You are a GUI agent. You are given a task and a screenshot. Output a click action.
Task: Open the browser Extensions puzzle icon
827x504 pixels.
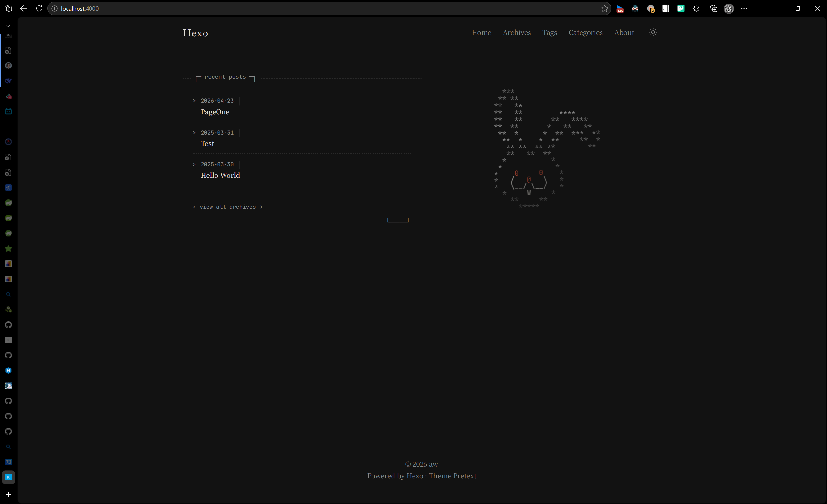pos(696,8)
